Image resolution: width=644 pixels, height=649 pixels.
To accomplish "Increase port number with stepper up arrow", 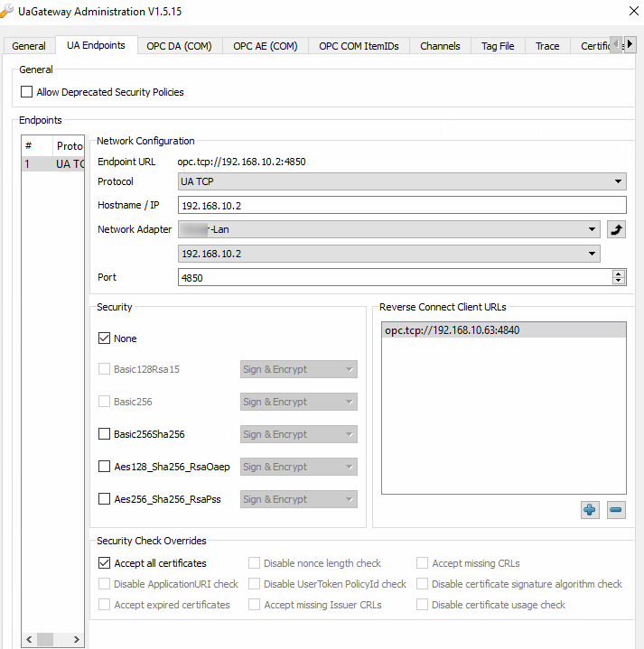I will coord(619,274).
